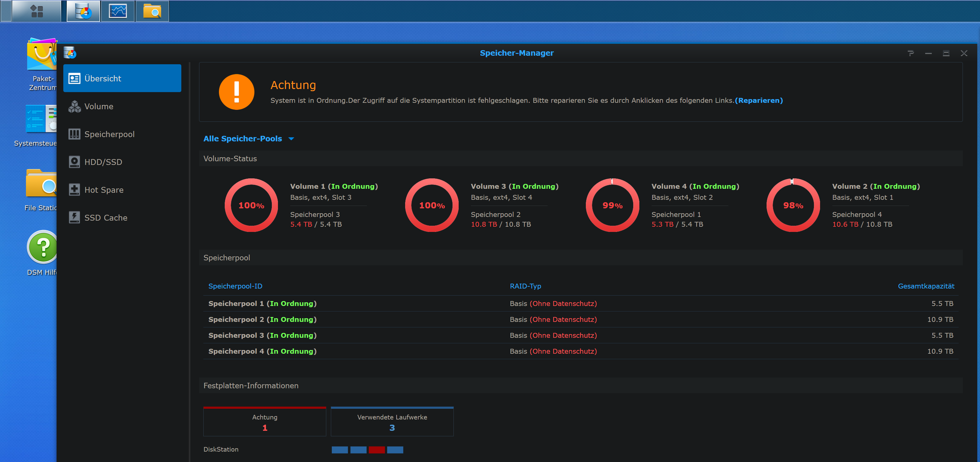Viewport: 980px width, 462px height.
Task: Open File Station from the taskbar
Action: 152,11
